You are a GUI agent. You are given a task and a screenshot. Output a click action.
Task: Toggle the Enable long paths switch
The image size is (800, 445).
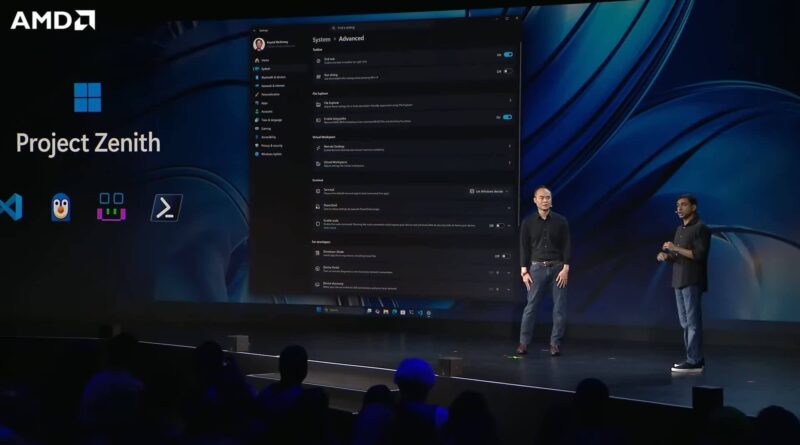click(x=507, y=117)
